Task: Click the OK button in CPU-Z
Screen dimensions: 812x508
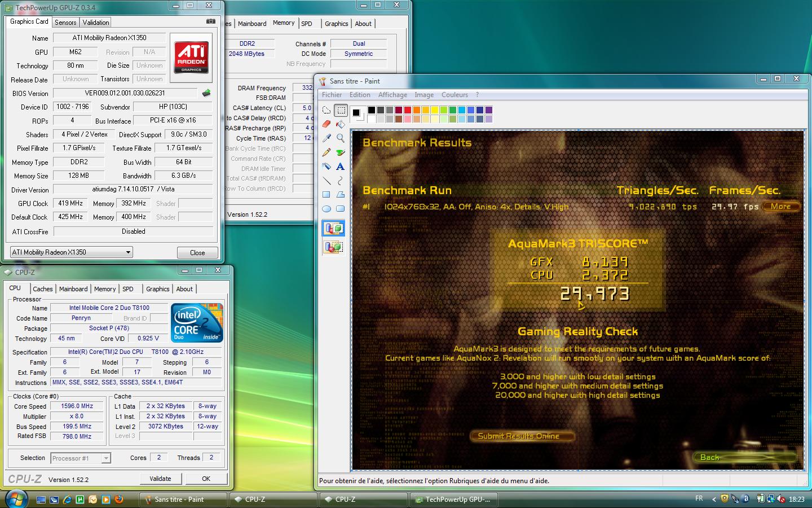Action: [x=206, y=479]
